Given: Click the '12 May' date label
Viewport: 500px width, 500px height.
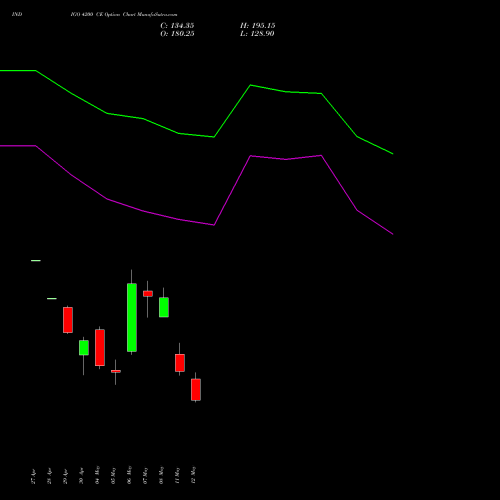Looking at the screenshot, I should [193, 475].
